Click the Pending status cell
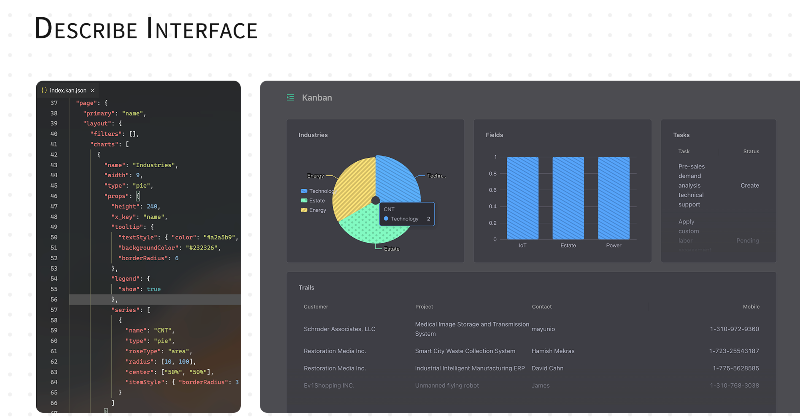This screenshot has width=800, height=418. tap(747, 240)
